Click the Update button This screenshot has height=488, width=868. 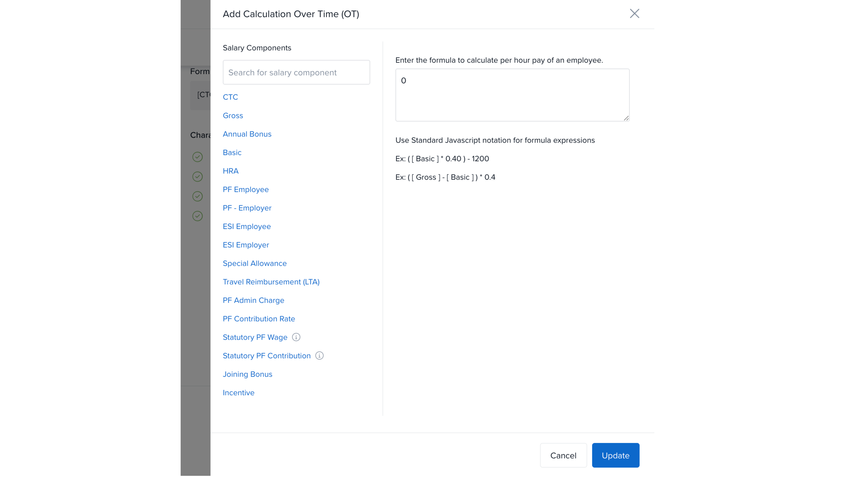pos(615,455)
